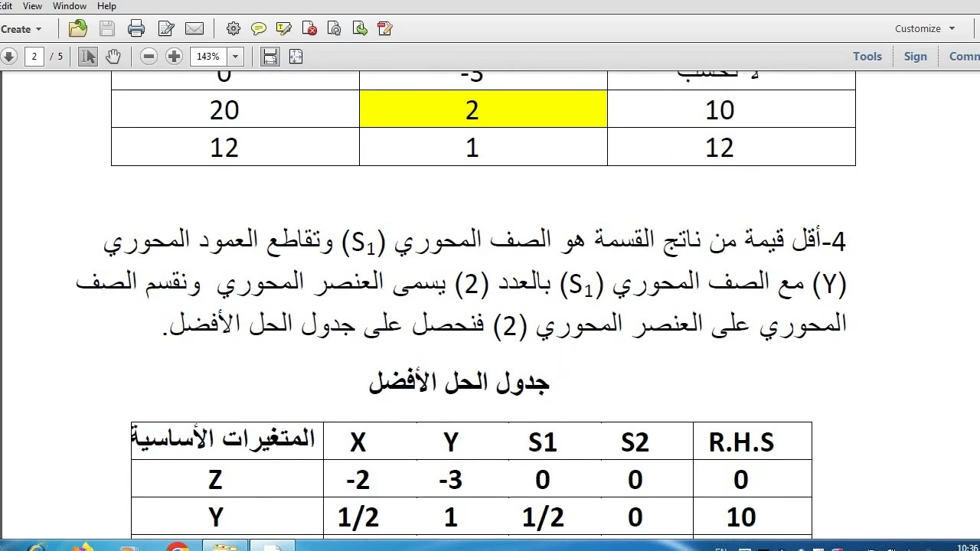Click the S1 column header
Viewport: 980px width, 551px height.
pos(543,442)
